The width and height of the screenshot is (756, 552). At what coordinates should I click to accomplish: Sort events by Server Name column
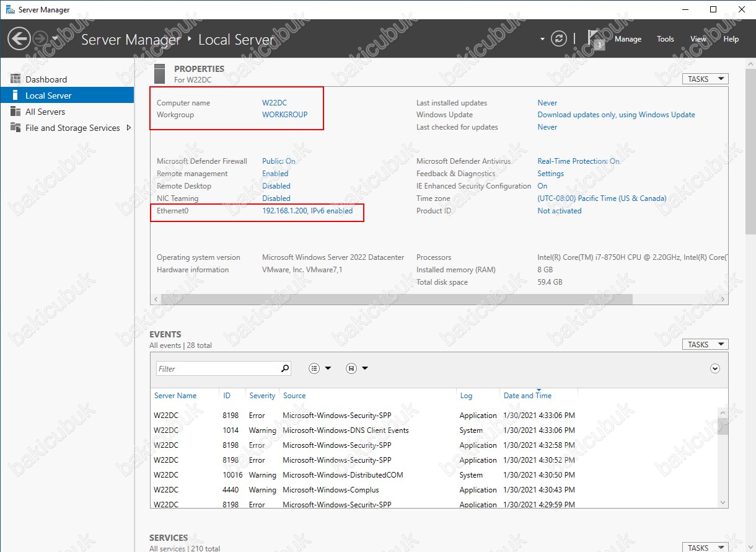(175, 396)
